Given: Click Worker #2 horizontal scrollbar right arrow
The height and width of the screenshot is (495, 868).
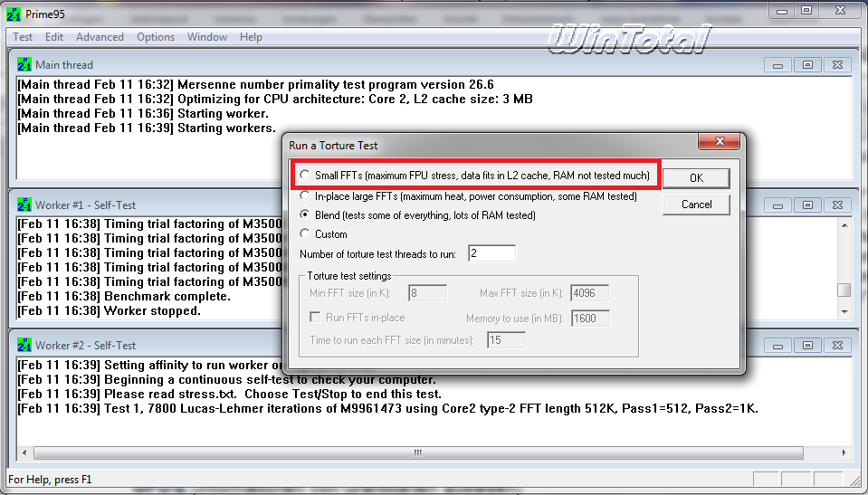Looking at the screenshot, I should pyautogui.click(x=844, y=452).
